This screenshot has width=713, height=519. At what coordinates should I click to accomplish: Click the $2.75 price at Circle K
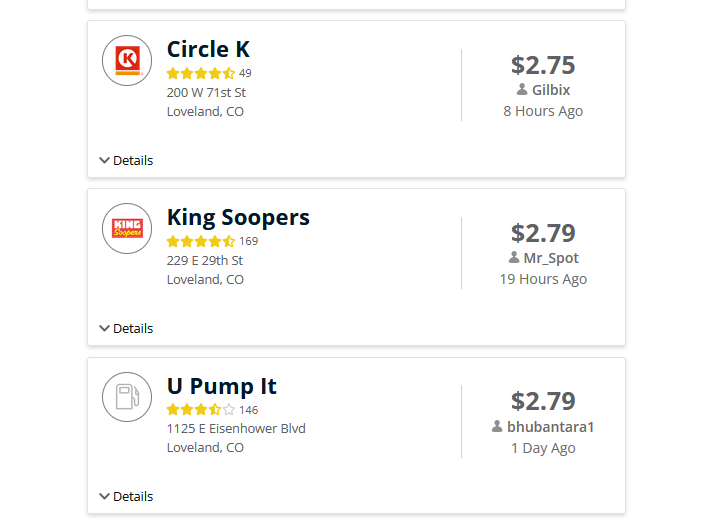tap(543, 65)
